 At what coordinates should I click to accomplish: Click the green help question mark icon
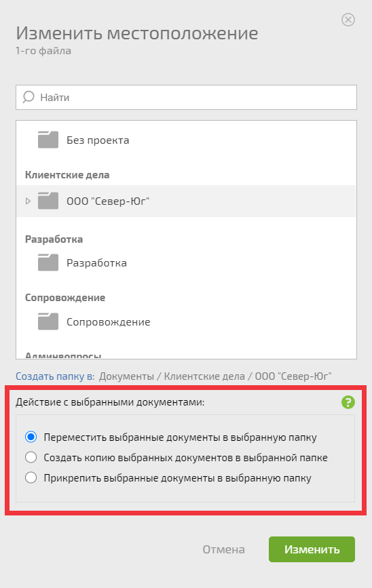(348, 402)
